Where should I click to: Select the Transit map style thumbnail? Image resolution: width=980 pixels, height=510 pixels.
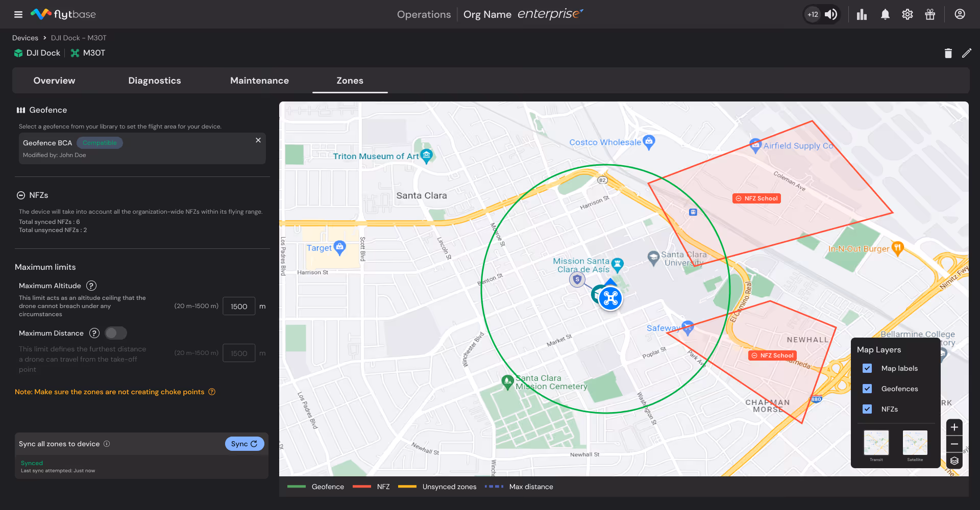click(x=876, y=443)
